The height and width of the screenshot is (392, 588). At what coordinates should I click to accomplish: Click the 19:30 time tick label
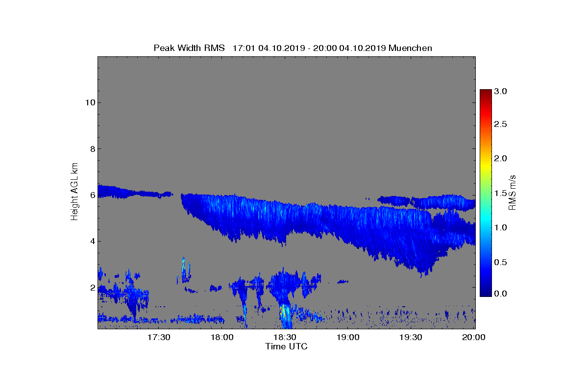coord(411,337)
